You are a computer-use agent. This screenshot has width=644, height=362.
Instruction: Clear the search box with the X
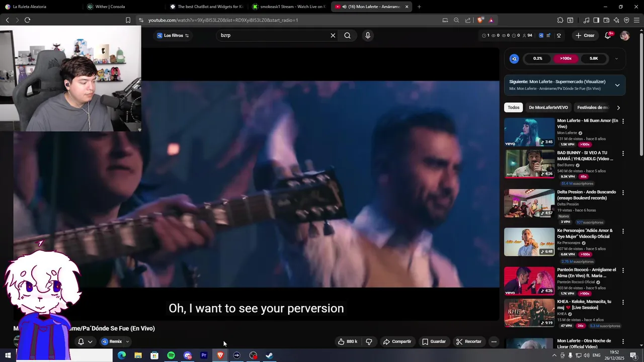[x=333, y=36]
